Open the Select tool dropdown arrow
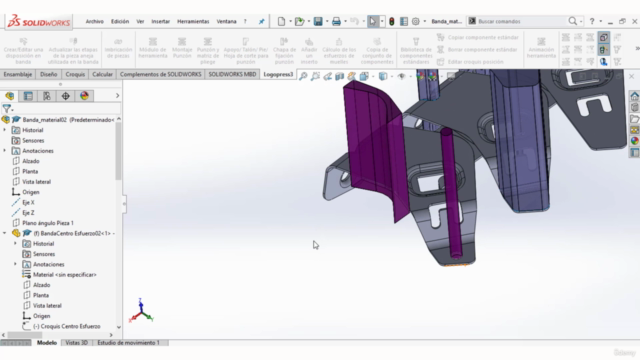Screen dimensions: 640x360 (x=382, y=21)
